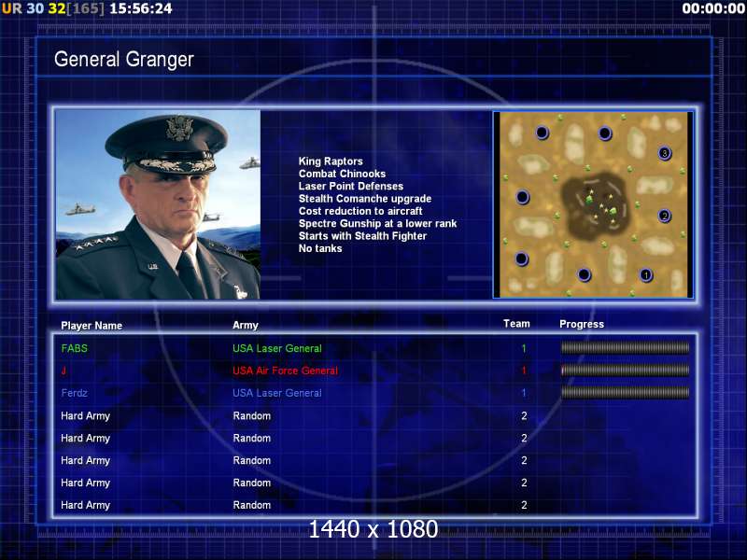Screen dimensions: 747x560
Task: Click General Granger's portrait image
Action: coord(158,204)
